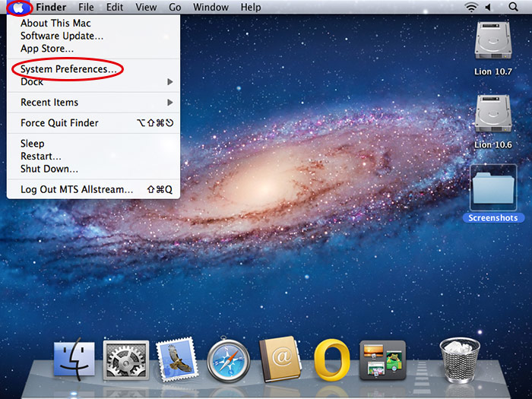Open Finder from the Dock
Viewport: 532px width, 399px height.
74,359
